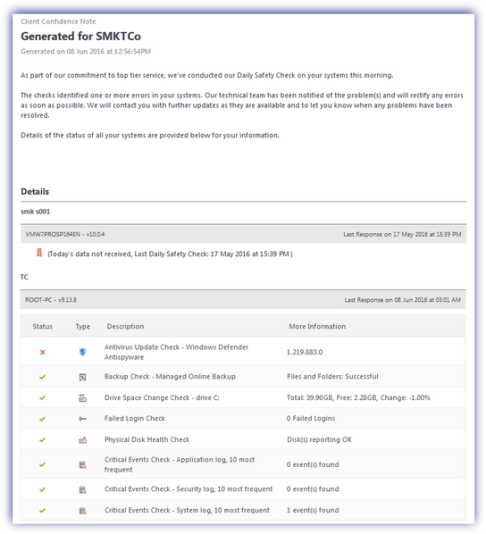Click the green checkmark for Backup Check row
Screen dimensions: 486x534
pyautogui.click(x=42, y=377)
